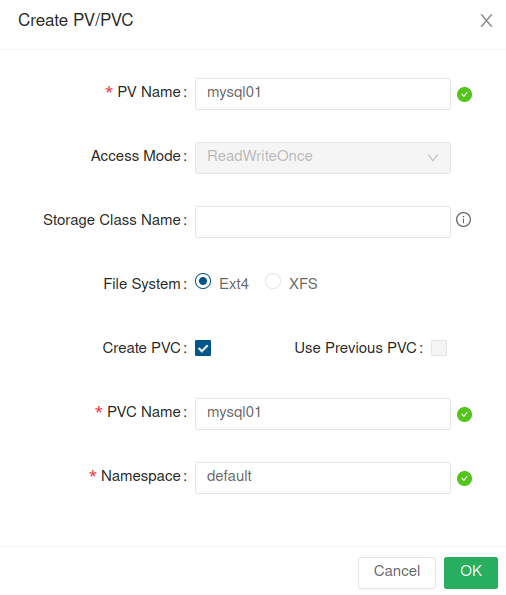Open the Access Mode dropdown
This screenshot has height=595, width=506.
[323, 158]
